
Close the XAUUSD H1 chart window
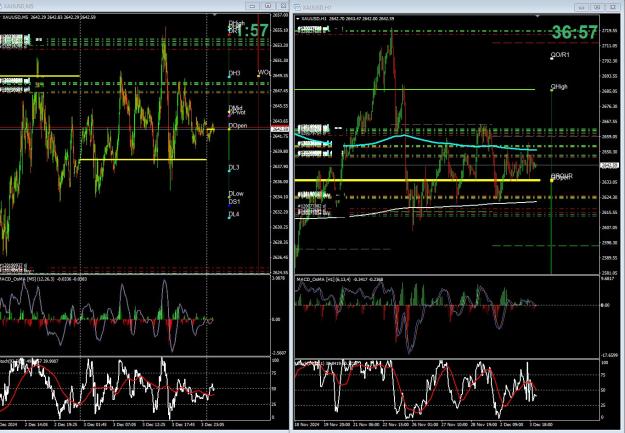pos(613,7)
